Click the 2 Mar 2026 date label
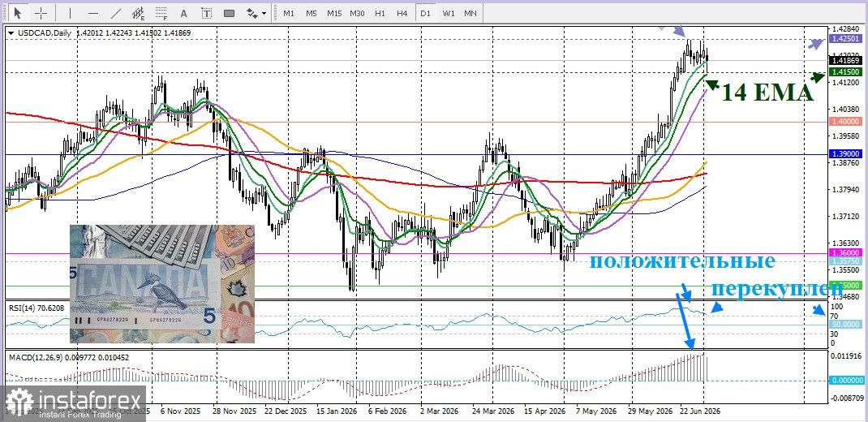Screen dimensions: 868x422 coord(438,412)
